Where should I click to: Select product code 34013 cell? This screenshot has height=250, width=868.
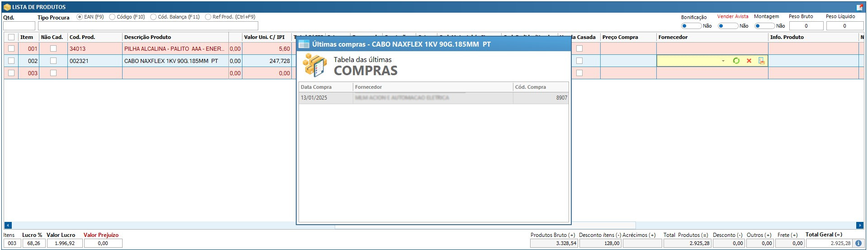[x=95, y=48]
